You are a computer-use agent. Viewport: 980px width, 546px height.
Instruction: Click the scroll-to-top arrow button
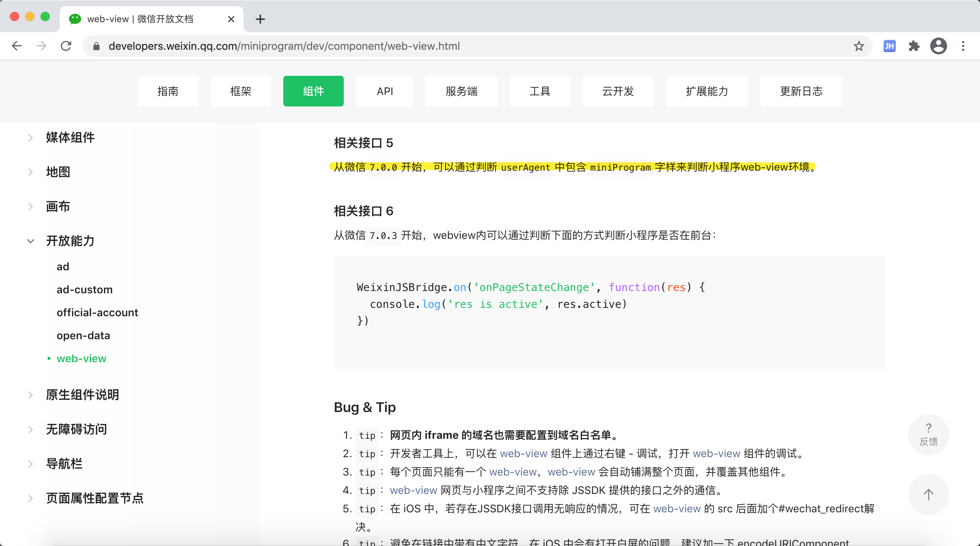(x=928, y=494)
